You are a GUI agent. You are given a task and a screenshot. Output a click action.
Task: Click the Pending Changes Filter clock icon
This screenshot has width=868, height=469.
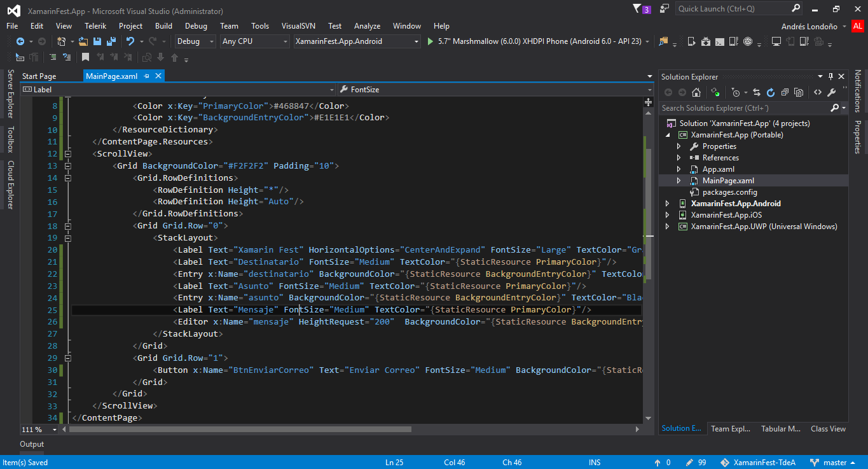736,92
